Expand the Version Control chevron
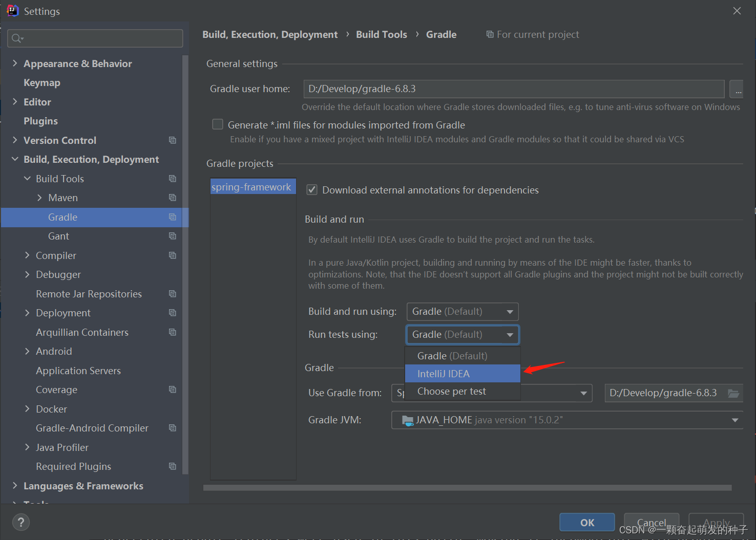 click(15, 140)
